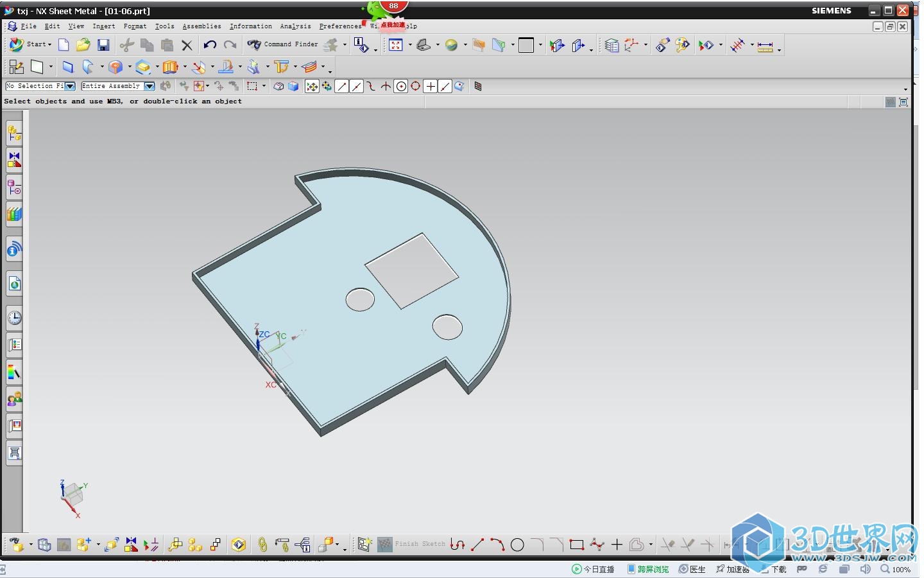The width and height of the screenshot is (924, 578).
Task: Open the Reuse Library bookshelf tab
Action: pyautogui.click(x=14, y=214)
